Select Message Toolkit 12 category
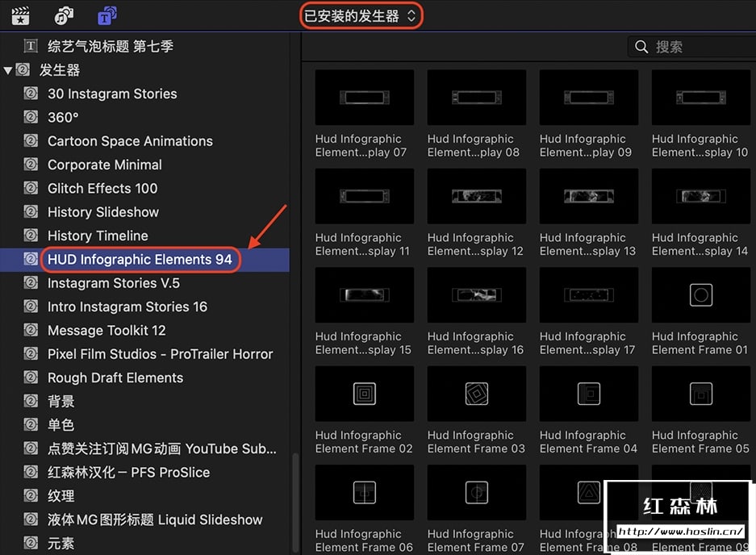Image resolution: width=756 pixels, height=555 pixels. point(107,330)
